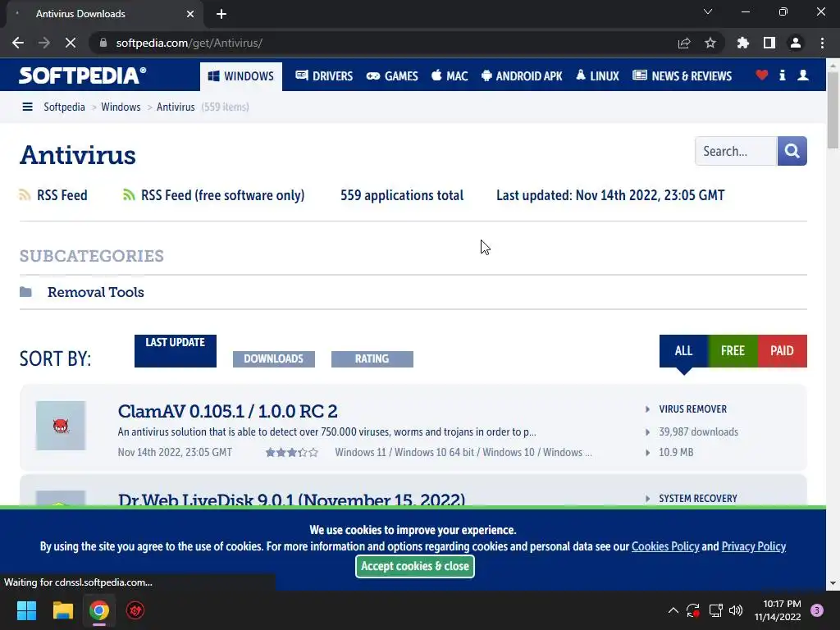Close the Antivirus Downloads tab
Viewport: 840px width, 630px height.
coord(190,14)
